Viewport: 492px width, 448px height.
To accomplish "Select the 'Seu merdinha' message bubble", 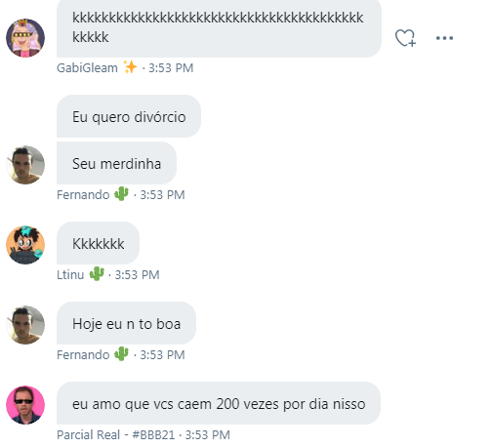I will tap(116, 163).
